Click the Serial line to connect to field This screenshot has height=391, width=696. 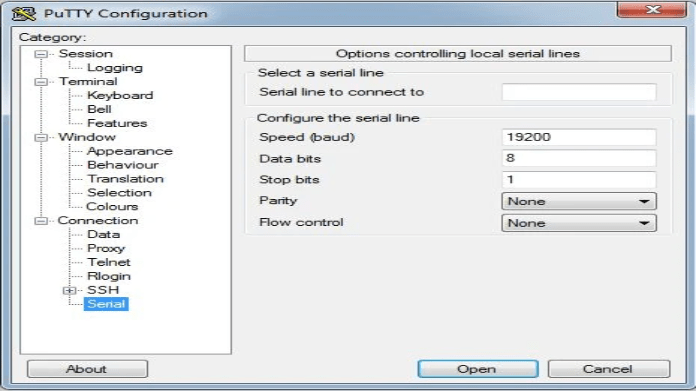(x=579, y=92)
